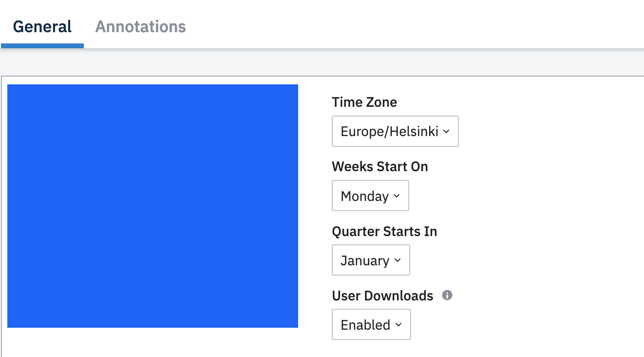Click the chevron next to Monday
The width and height of the screenshot is (644, 357).
coord(397,196)
